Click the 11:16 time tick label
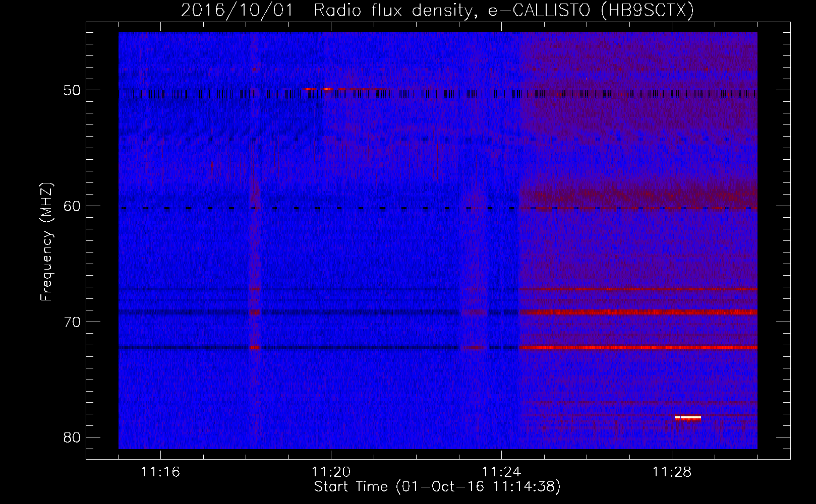Image resolution: width=816 pixels, height=504 pixels. coord(160,472)
